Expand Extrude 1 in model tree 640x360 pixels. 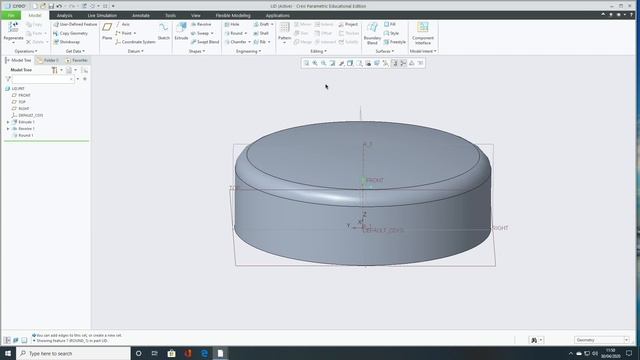click(x=8, y=122)
